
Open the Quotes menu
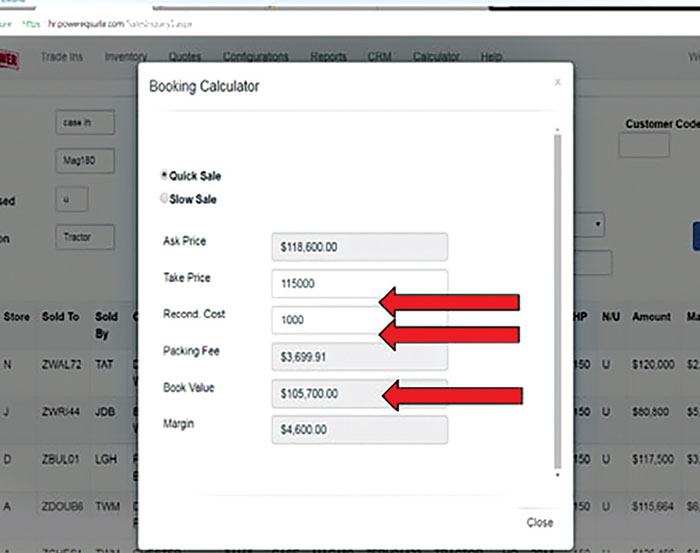pos(185,57)
